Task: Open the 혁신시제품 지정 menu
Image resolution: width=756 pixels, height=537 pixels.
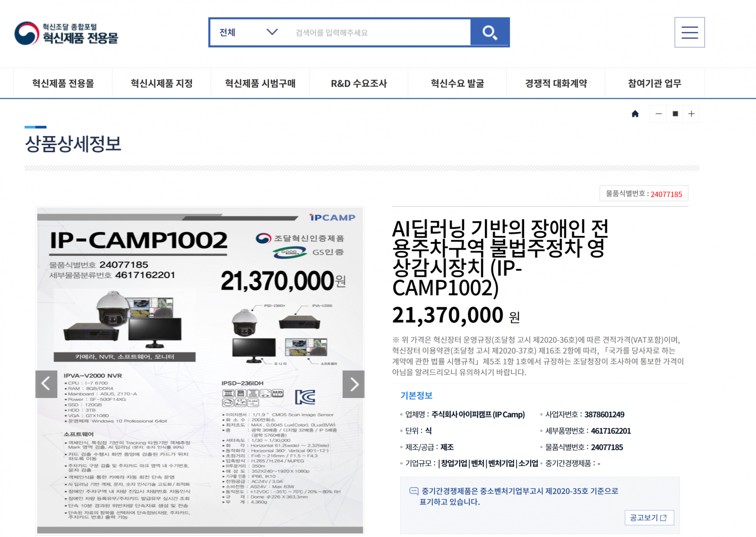Action: pos(162,83)
